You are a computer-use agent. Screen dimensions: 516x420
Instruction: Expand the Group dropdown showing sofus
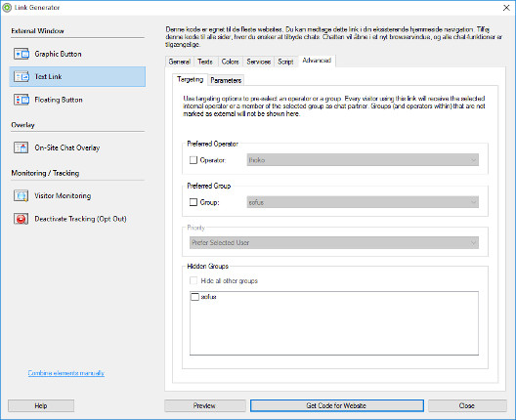363,202
